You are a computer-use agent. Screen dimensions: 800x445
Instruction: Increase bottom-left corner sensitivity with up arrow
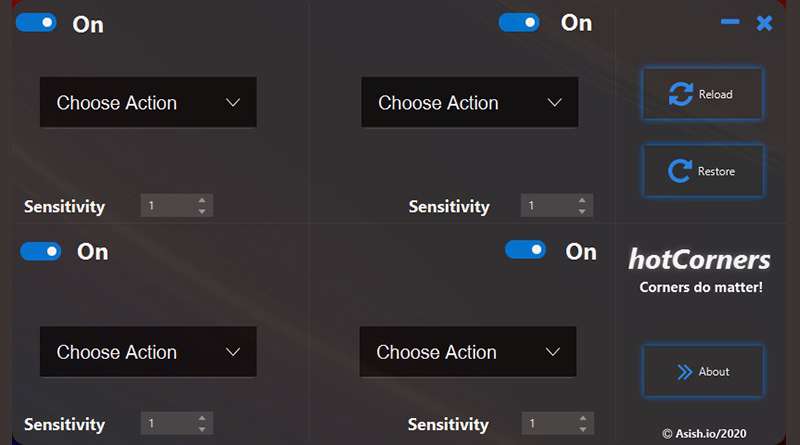pos(202,418)
